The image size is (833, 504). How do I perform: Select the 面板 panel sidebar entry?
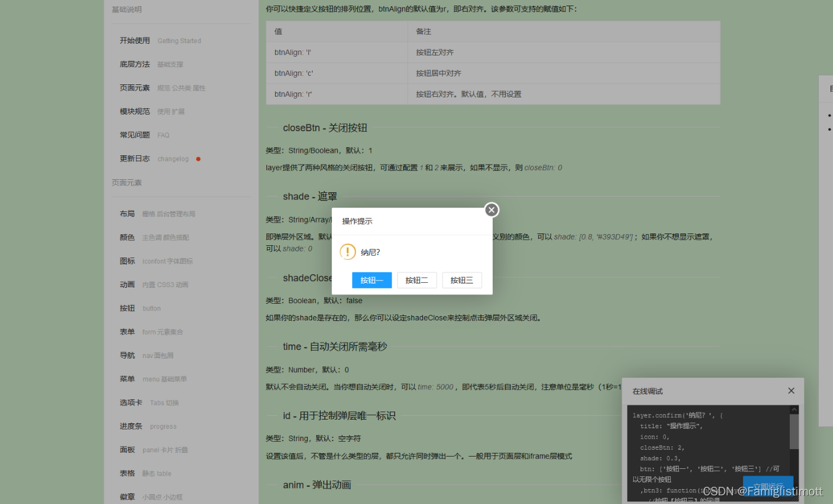pos(127,450)
